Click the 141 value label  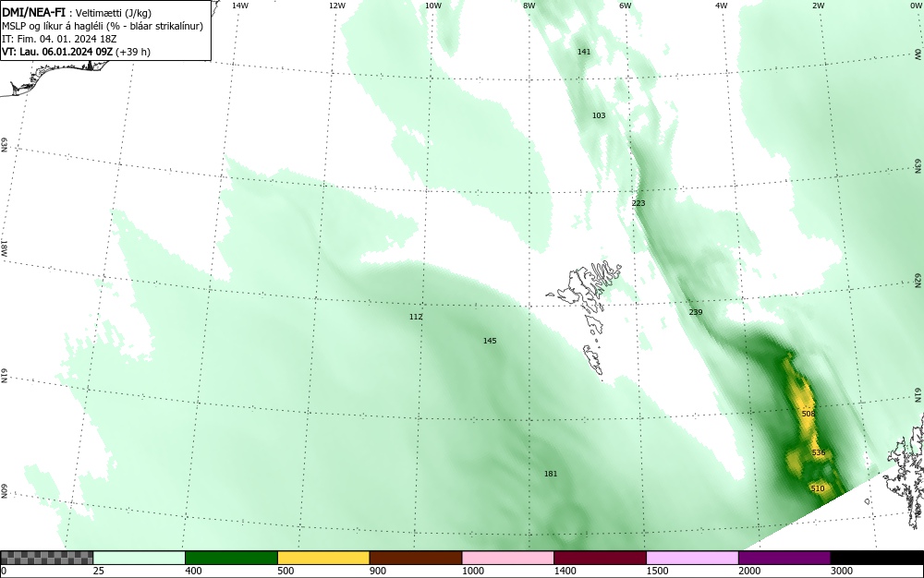pyautogui.click(x=584, y=52)
